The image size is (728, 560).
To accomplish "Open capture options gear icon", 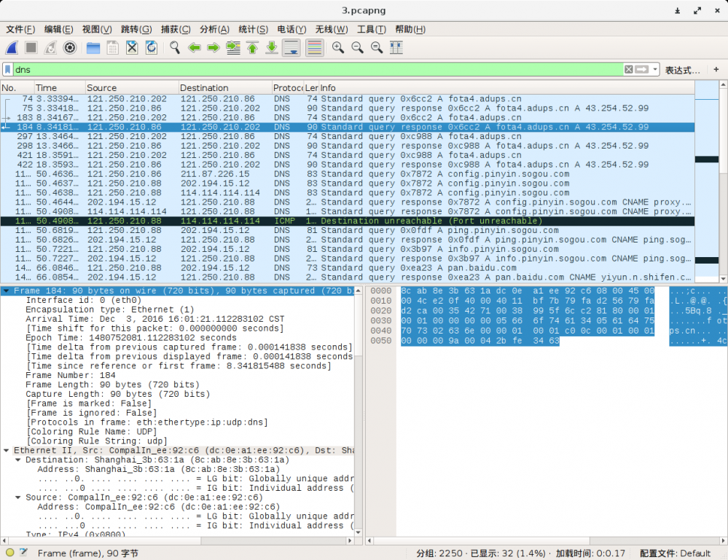I will coord(70,47).
